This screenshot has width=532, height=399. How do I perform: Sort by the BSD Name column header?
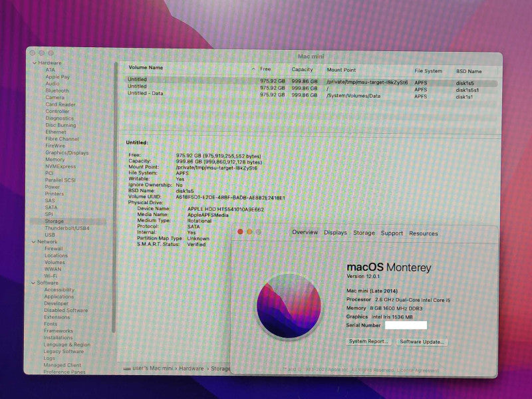pyautogui.click(x=469, y=71)
